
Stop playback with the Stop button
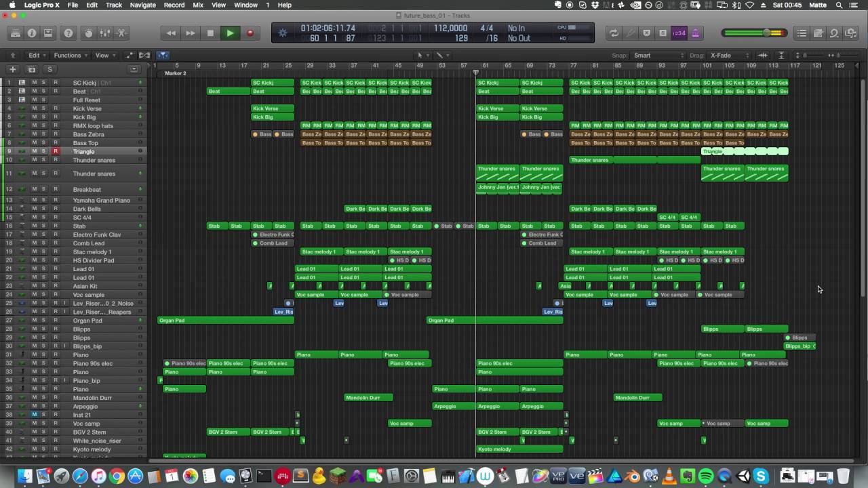(x=210, y=33)
